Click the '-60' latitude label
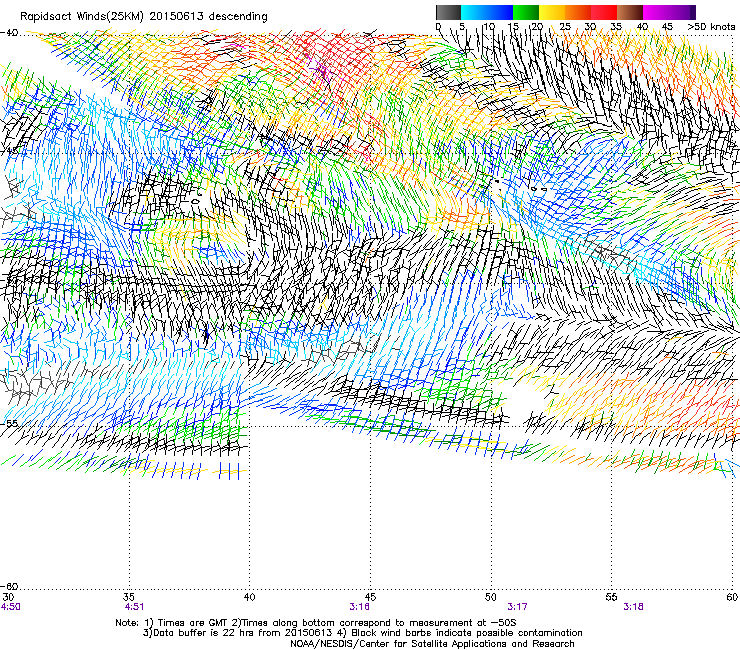 (x=9, y=586)
